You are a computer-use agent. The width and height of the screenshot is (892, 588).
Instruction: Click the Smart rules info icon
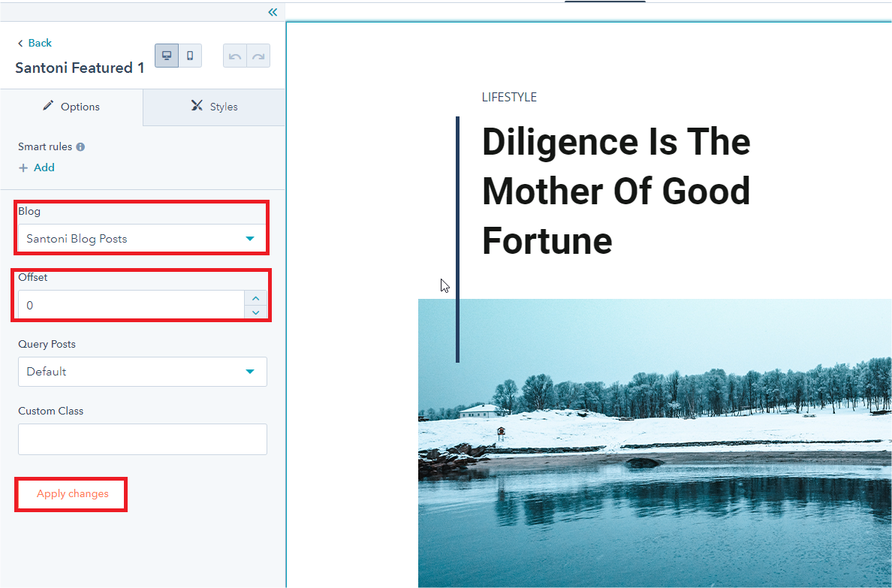pyautogui.click(x=80, y=147)
